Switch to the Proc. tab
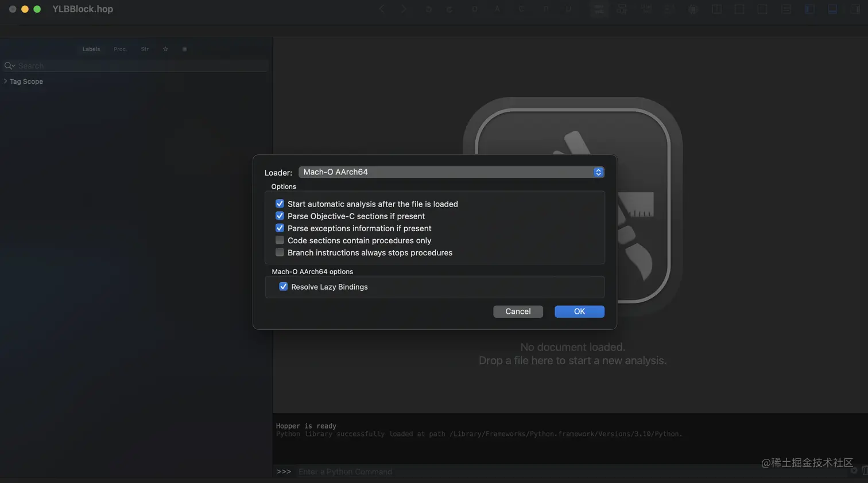Image resolution: width=868 pixels, height=483 pixels. (120, 49)
